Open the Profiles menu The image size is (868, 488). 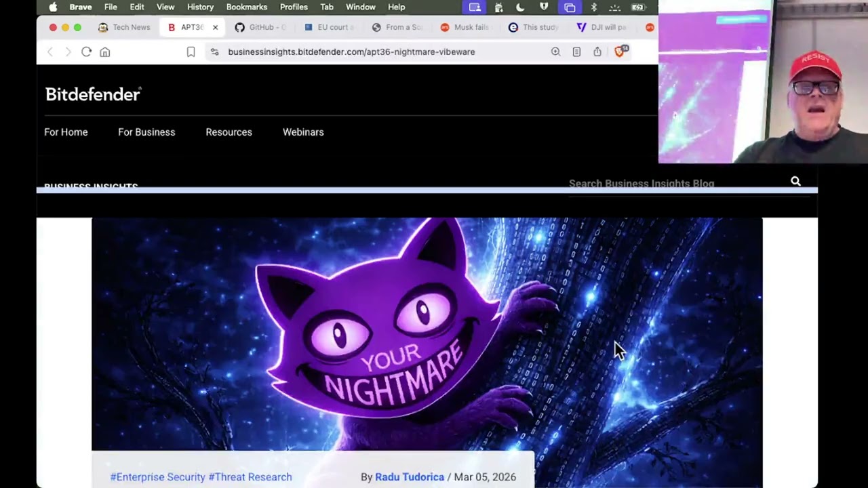point(294,7)
